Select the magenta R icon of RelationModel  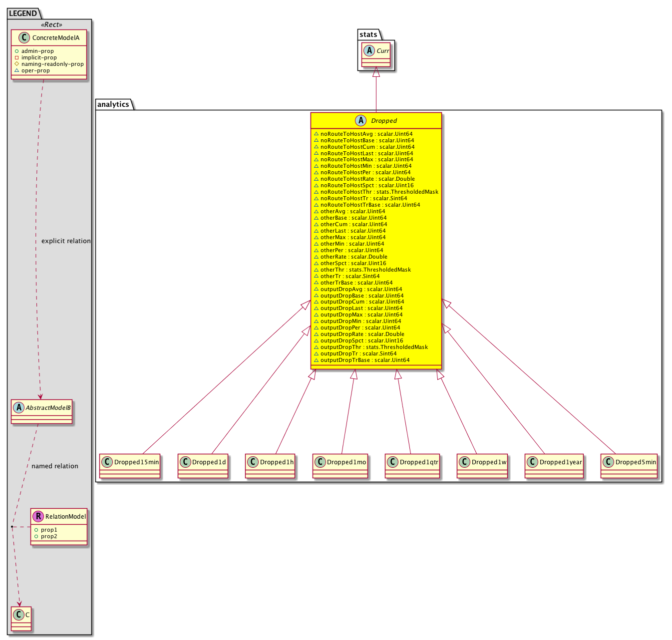[38, 516]
